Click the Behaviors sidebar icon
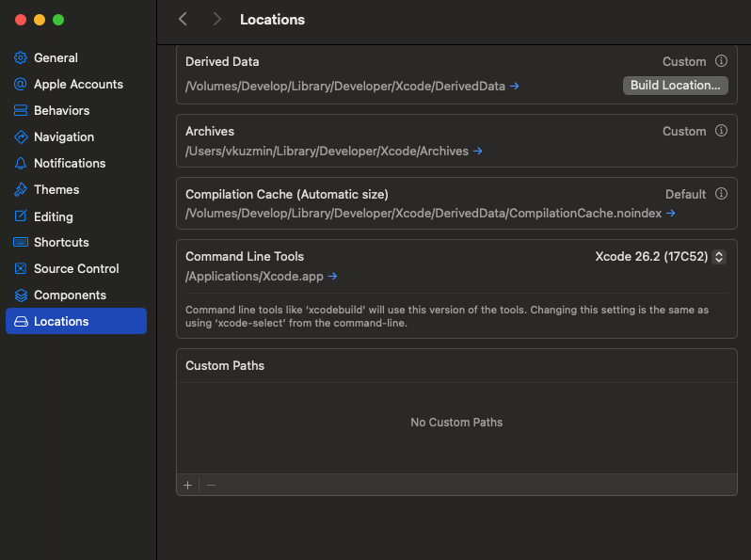Viewport: 751px width, 560px height. (x=20, y=111)
